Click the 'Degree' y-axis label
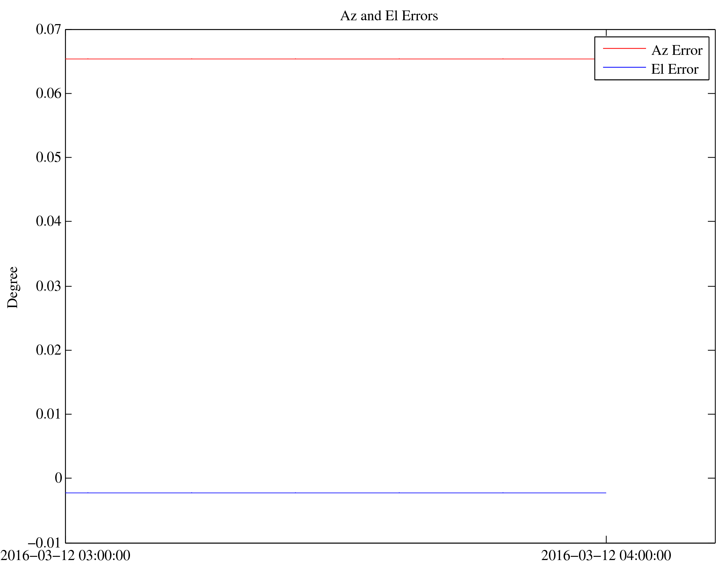 coord(13,287)
